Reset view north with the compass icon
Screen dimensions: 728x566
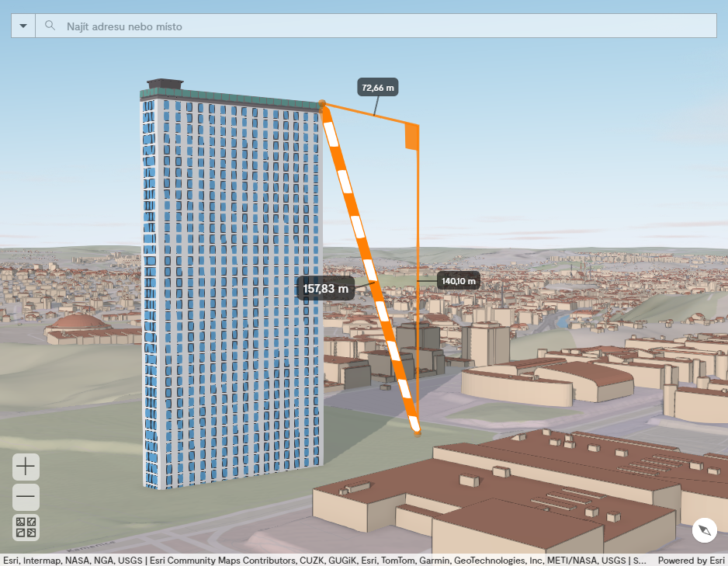pyautogui.click(x=705, y=530)
